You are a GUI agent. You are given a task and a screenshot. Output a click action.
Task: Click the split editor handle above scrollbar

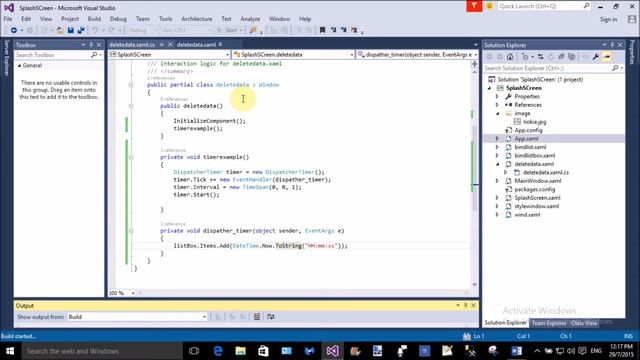pyautogui.click(x=474, y=64)
